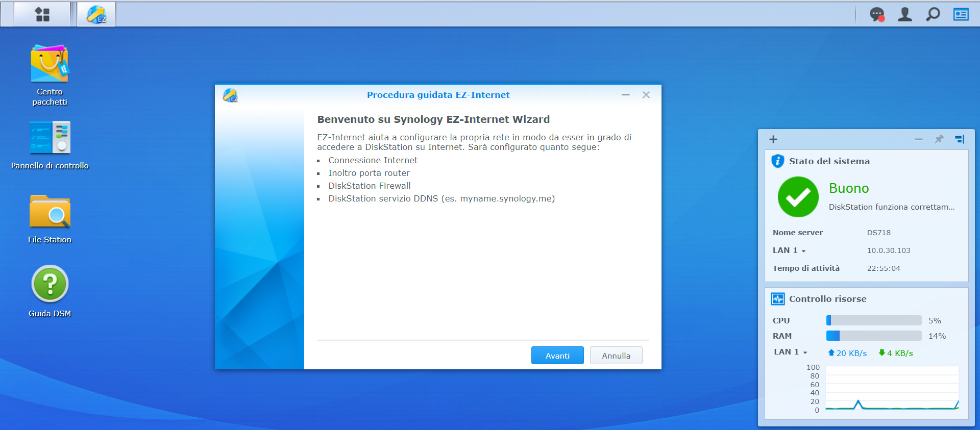980x430 pixels.
Task: Click Annulla to cancel the wizard
Action: 616,356
